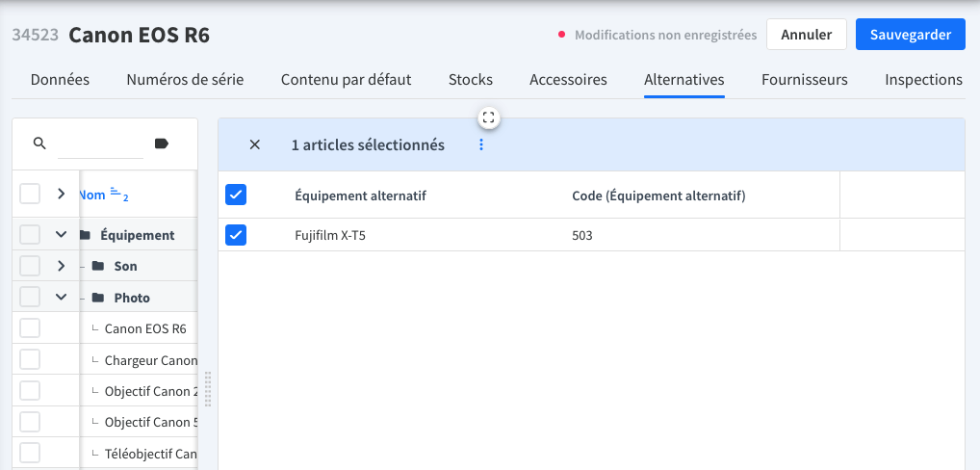The image size is (980, 470).
Task: Focus the equipment search field
Action: tap(100, 144)
